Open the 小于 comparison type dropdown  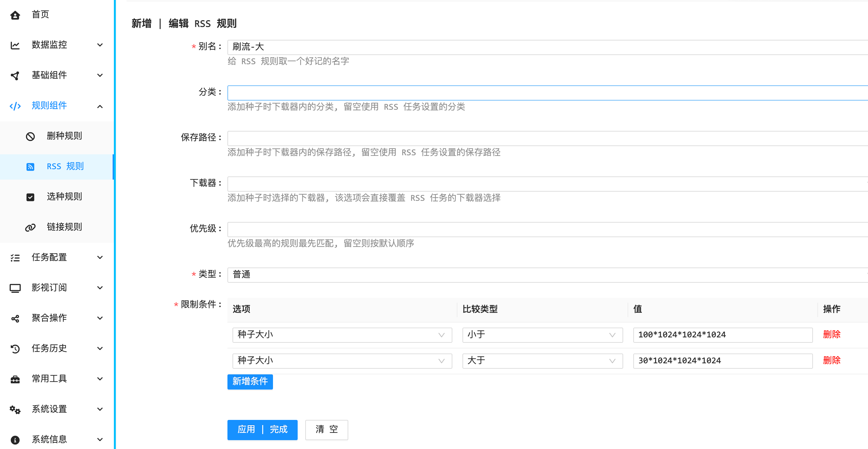click(542, 335)
